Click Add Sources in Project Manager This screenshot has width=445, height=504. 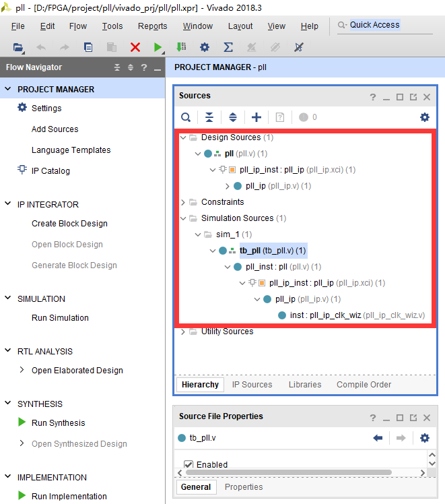(x=55, y=129)
